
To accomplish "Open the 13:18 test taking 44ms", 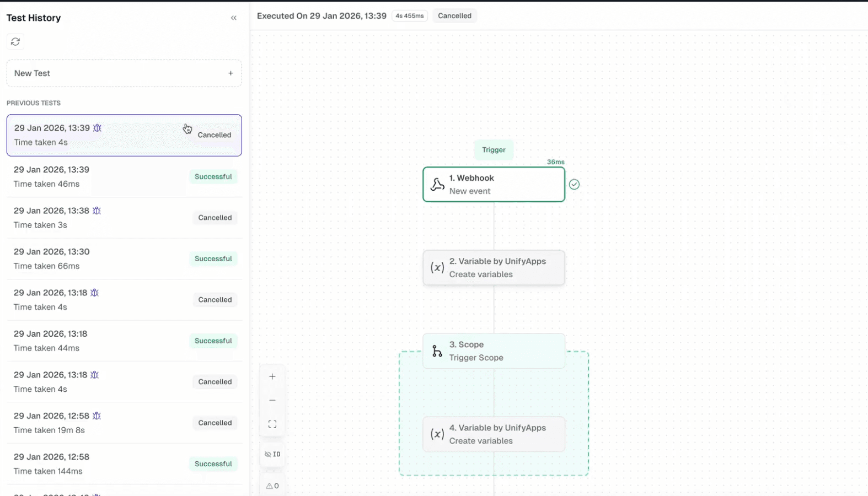I will [124, 341].
